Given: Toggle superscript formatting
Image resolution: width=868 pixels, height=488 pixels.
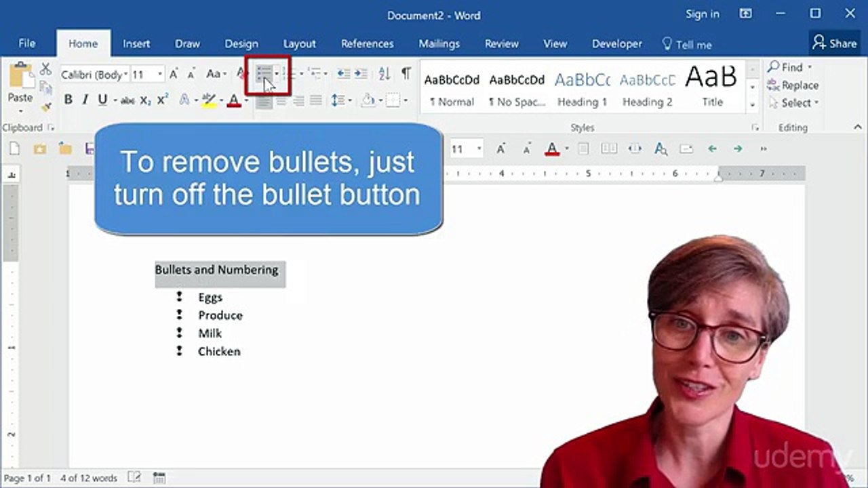Looking at the screenshot, I should [x=162, y=100].
